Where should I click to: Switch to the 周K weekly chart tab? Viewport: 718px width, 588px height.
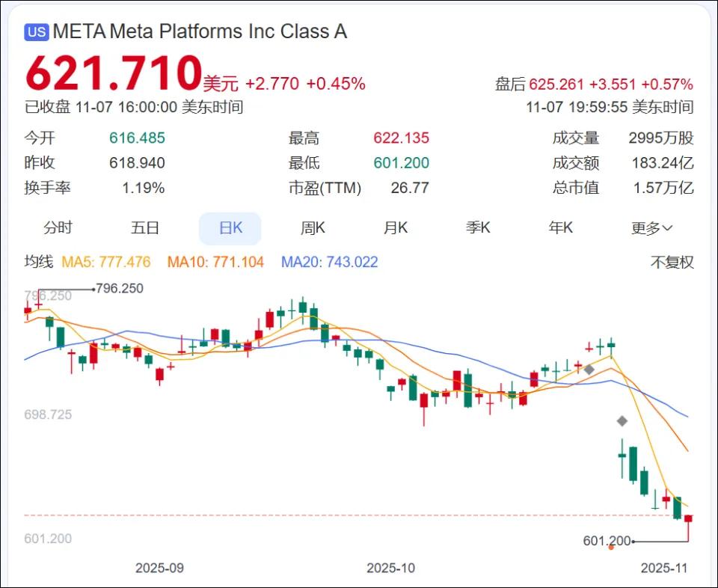pyautogui.click(x=313, y=227)
